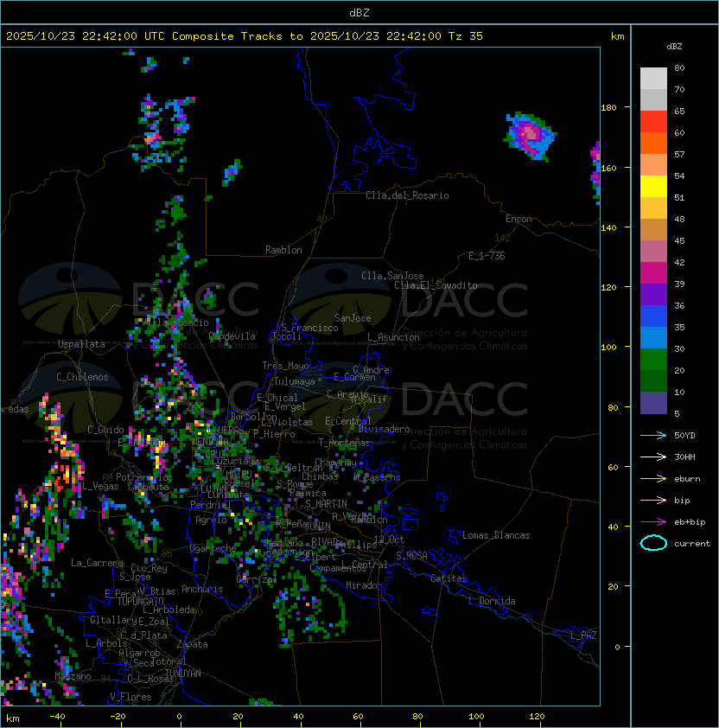
Task: Click the 'Tres_Mayo' place label
Action: (x=285, y=366)
